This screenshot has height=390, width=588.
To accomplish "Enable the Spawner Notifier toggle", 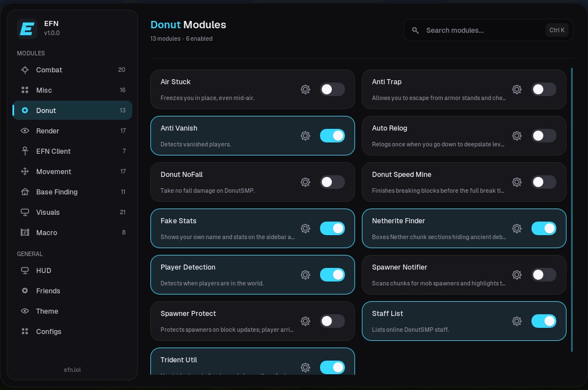I will [x=544, y=275].
